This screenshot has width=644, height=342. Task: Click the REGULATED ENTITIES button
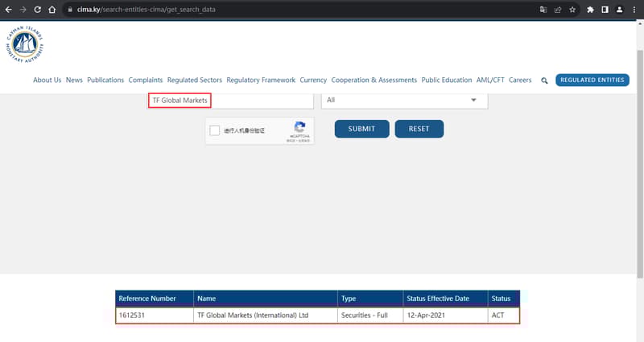point(592,80)
